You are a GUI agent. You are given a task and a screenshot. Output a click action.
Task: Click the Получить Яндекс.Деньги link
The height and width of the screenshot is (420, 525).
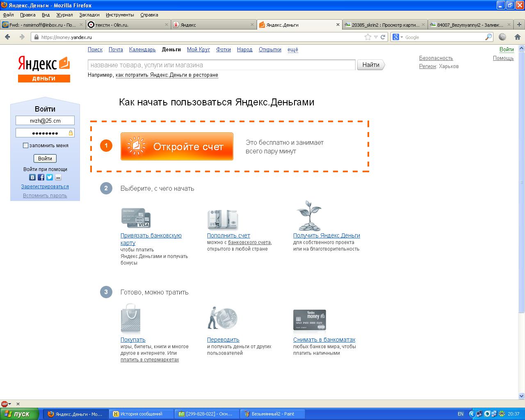point(326,235)
